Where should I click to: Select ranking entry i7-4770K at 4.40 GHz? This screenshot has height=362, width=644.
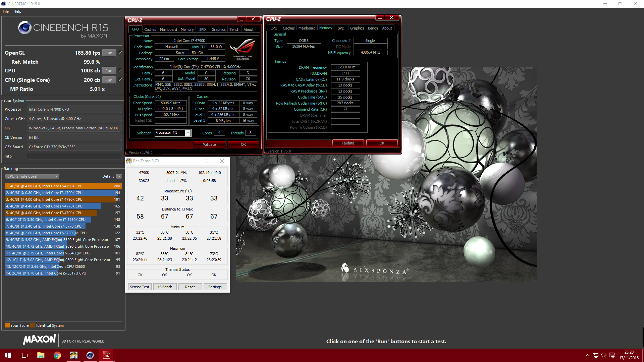pos(63,206)
